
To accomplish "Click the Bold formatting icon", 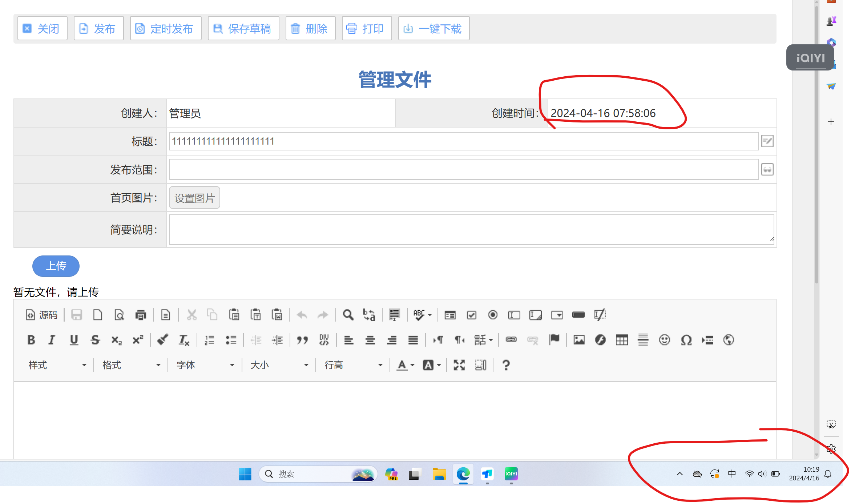I will click(31, 340).
